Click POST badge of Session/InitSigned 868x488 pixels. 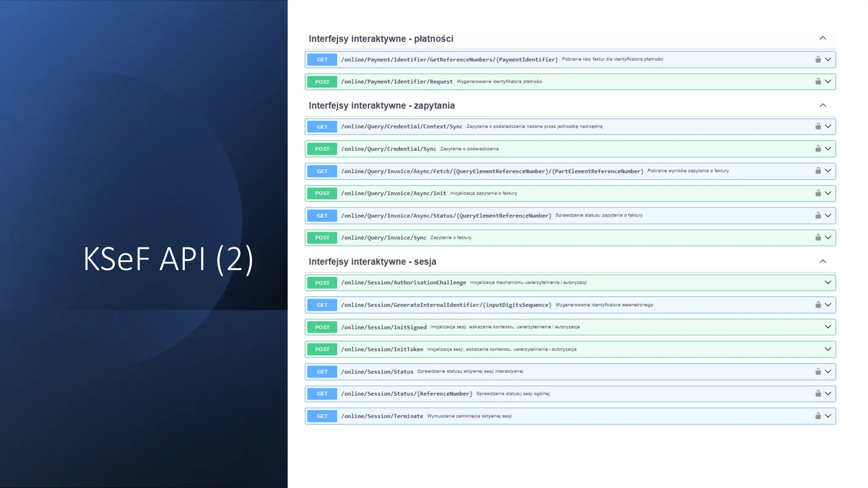(322, 327)
